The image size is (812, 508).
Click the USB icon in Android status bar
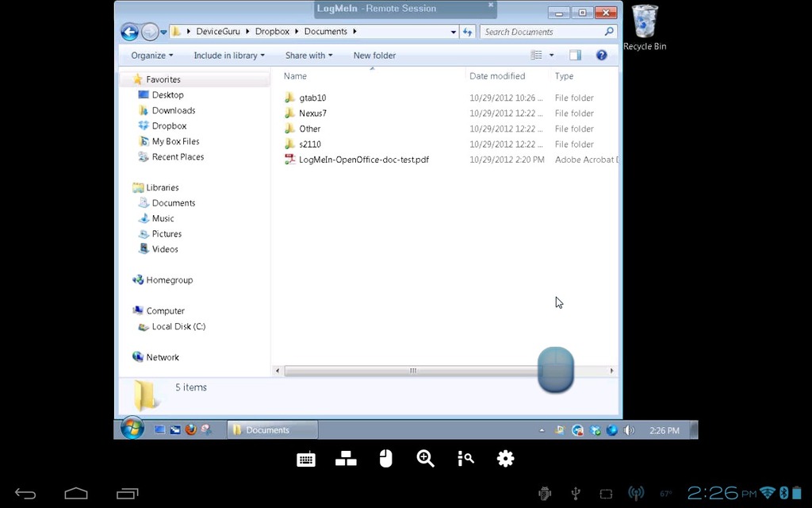pos(576,494)
